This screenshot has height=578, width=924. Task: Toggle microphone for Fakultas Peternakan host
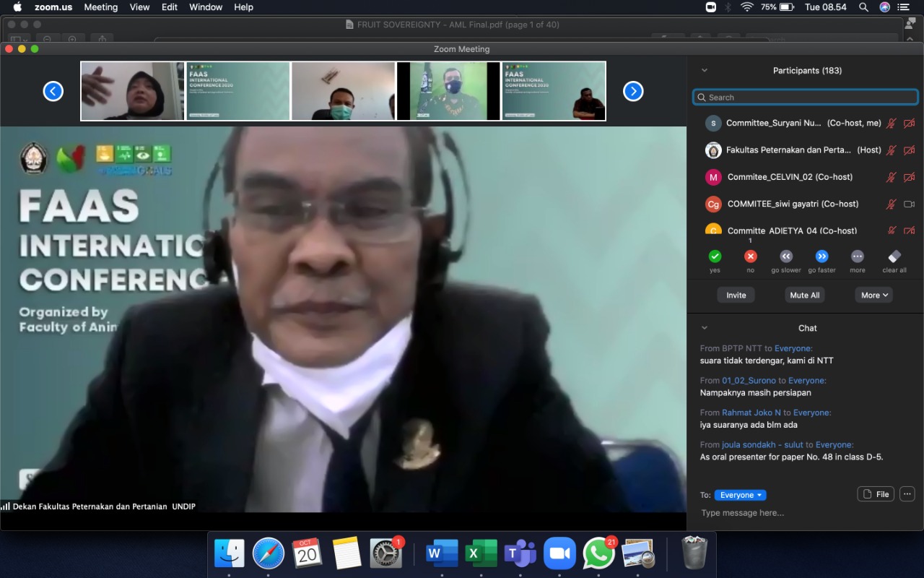click(x=892, y=150)
